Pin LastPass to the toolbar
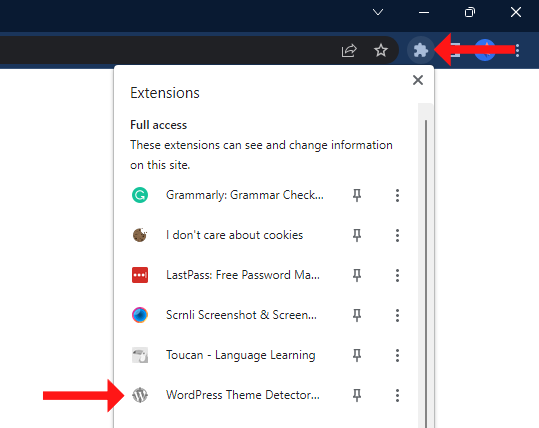The width and height of the screenshot is (539, 428). tap(357, 275)
